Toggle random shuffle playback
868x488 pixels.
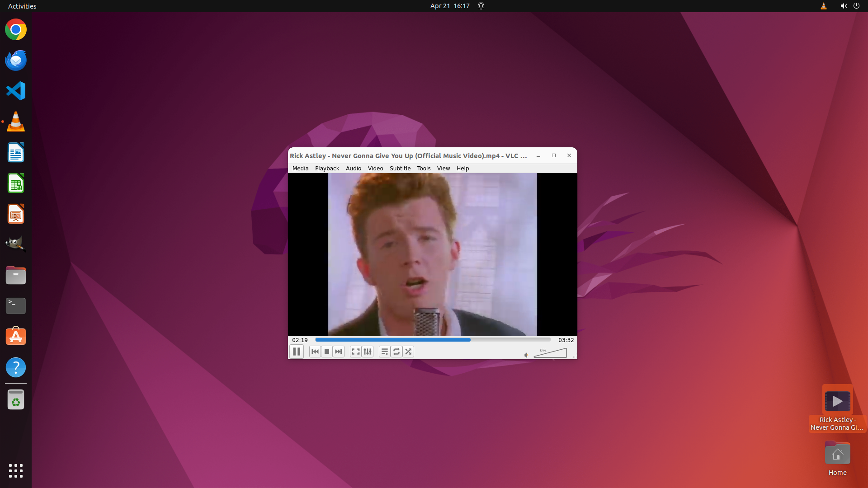[408, 352]
